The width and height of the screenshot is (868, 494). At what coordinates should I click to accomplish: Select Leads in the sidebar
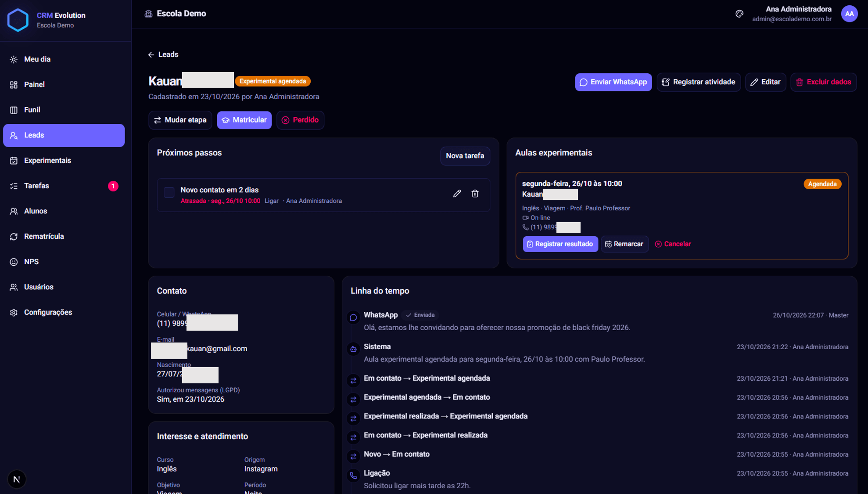pyautogui.click(x=64, y=135)
